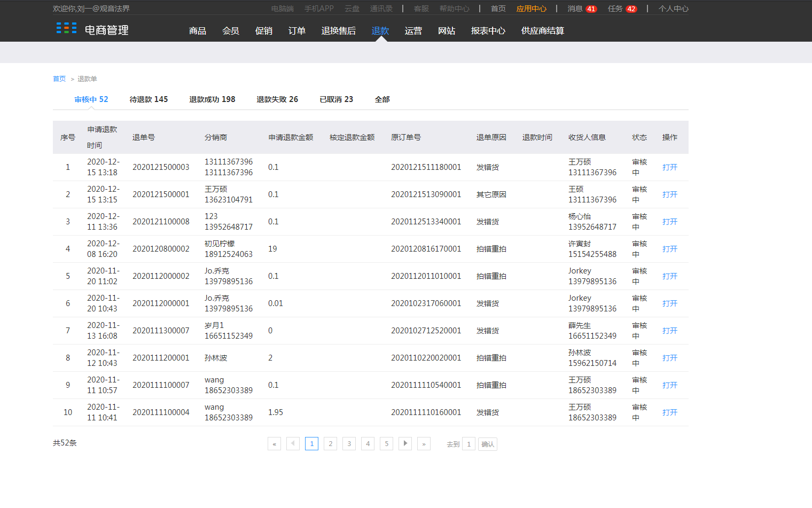Switch to the 全部 tab
Image resolution: width=812 pixels, height=508 pixels.
tap(382, 99)
